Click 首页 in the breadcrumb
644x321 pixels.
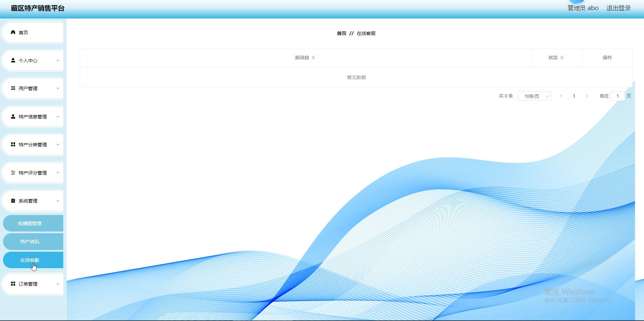(x=342, y=33)
